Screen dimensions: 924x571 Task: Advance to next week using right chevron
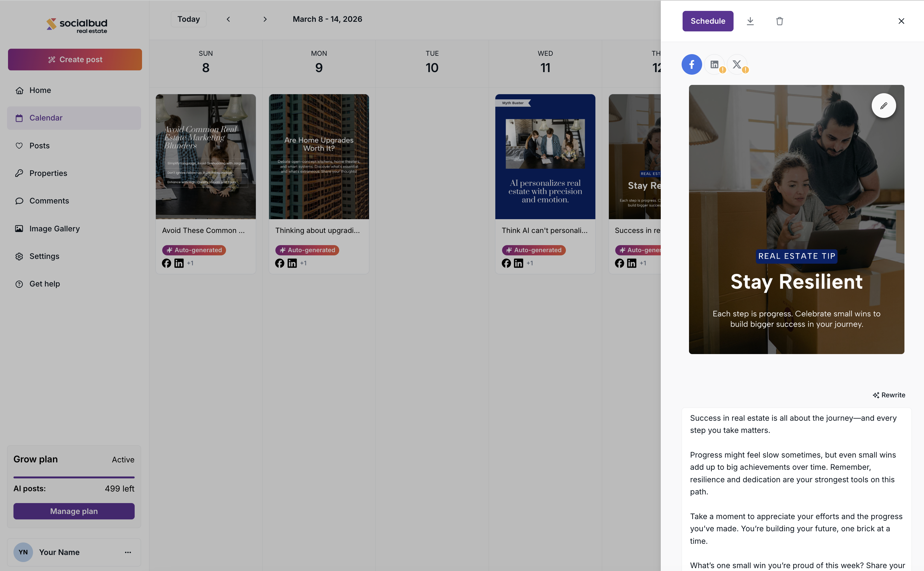265,19
